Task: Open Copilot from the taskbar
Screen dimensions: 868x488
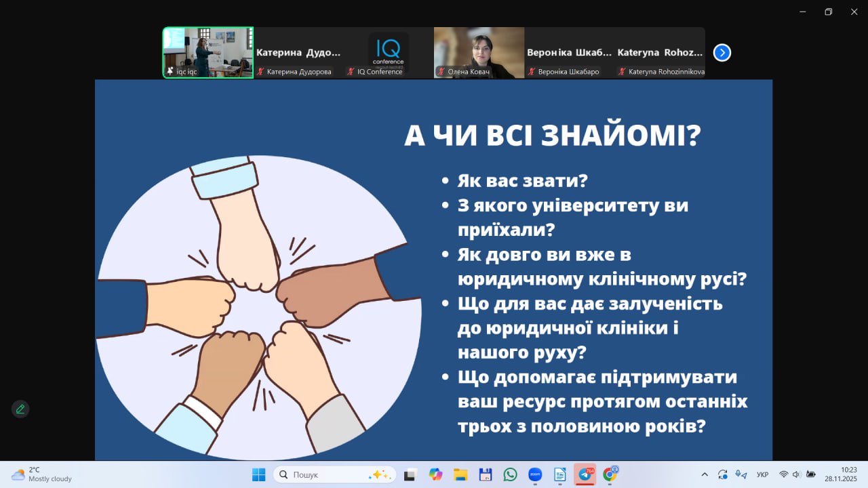Action: [x=435, y=474]
